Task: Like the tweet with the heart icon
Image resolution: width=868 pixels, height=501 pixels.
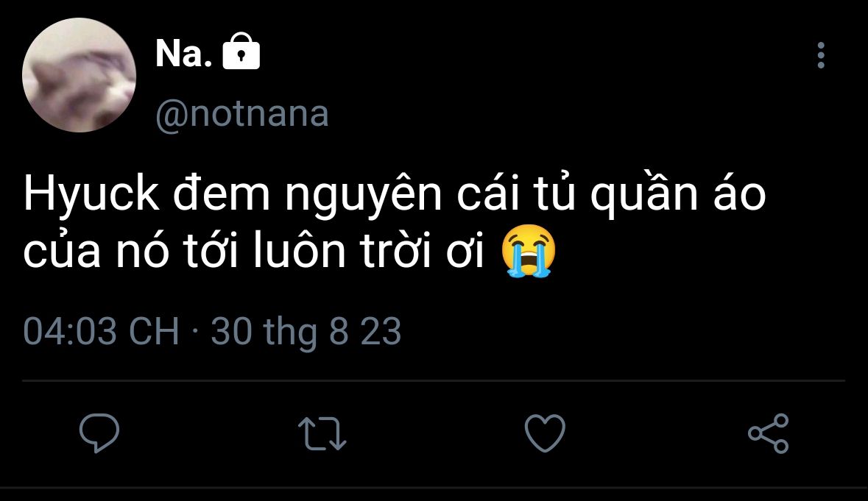Action: click(x=545, y=433)
